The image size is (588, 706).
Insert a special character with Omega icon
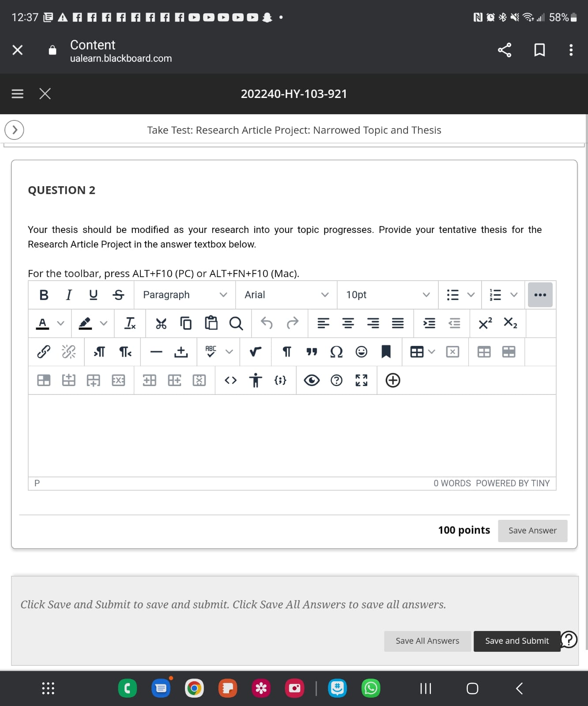coord(336,352)
